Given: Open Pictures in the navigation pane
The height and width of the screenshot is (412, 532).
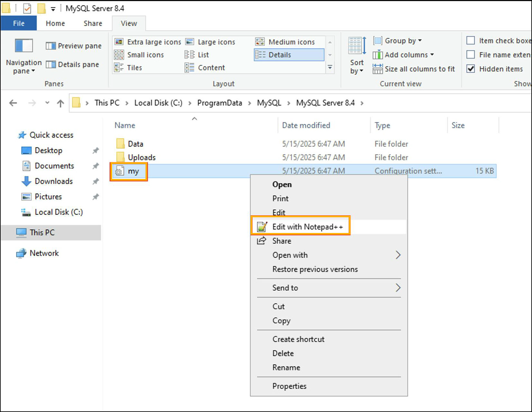Looking at the screenshot, I should coord(48,197).
